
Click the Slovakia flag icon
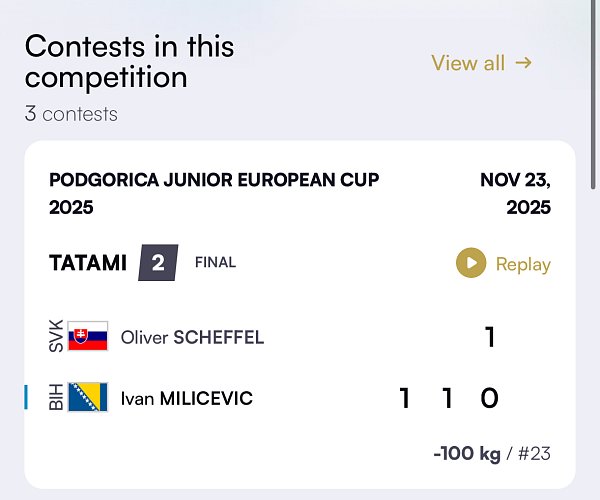coord(88,337)
